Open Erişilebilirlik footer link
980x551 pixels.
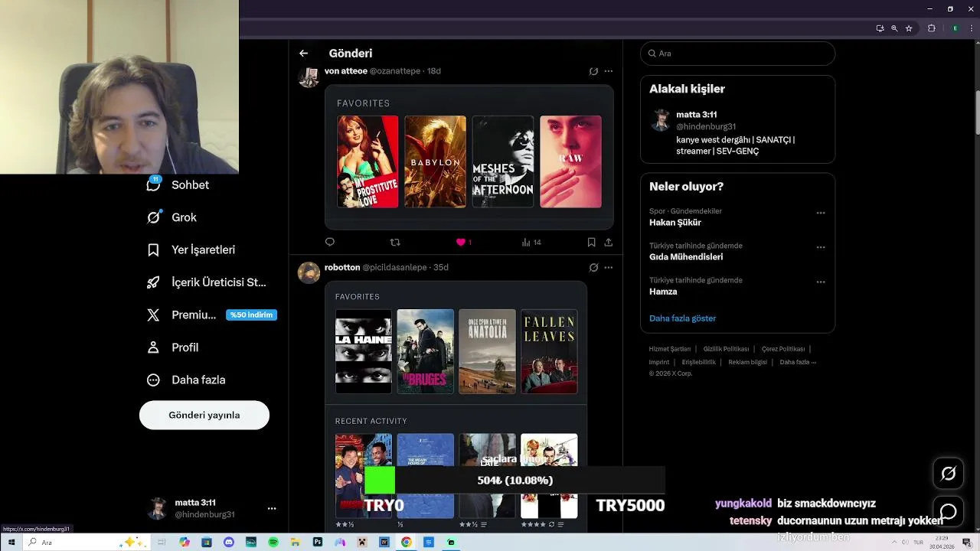699,362
